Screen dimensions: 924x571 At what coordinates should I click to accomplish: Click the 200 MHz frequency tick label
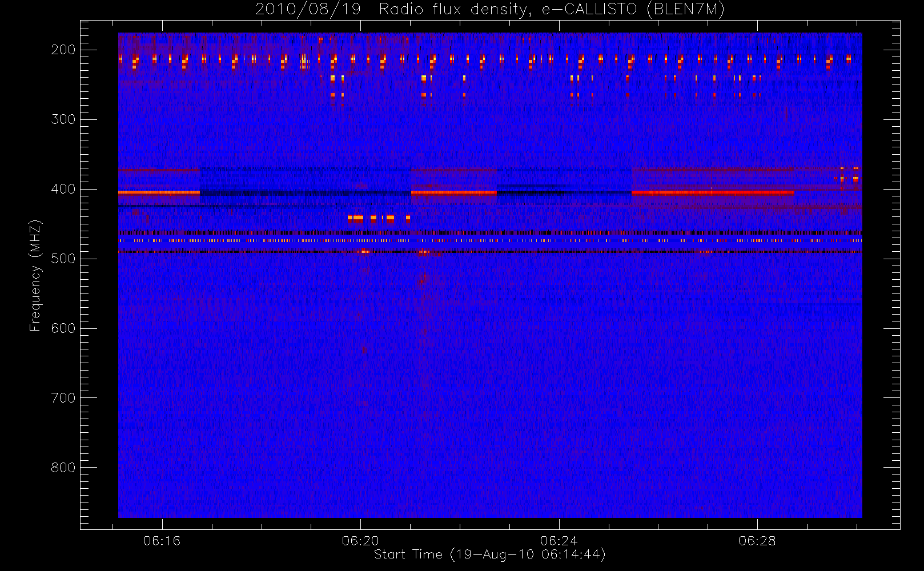[x=63, y=50]
